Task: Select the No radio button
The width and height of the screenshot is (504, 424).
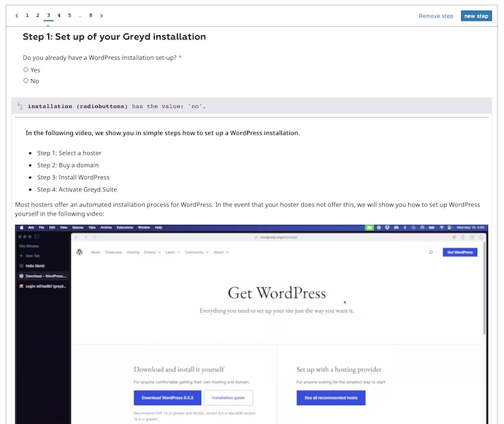Action: click(x=26, y=80)
